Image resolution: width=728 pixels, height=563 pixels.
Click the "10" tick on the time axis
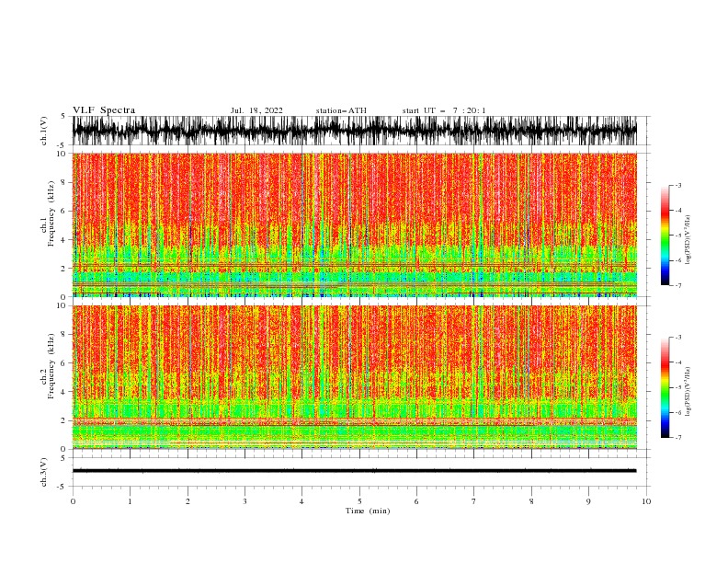[646, 501]
